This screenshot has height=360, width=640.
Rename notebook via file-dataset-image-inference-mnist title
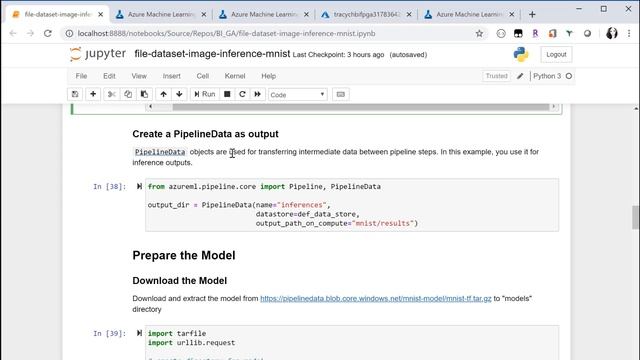(212, 54)
